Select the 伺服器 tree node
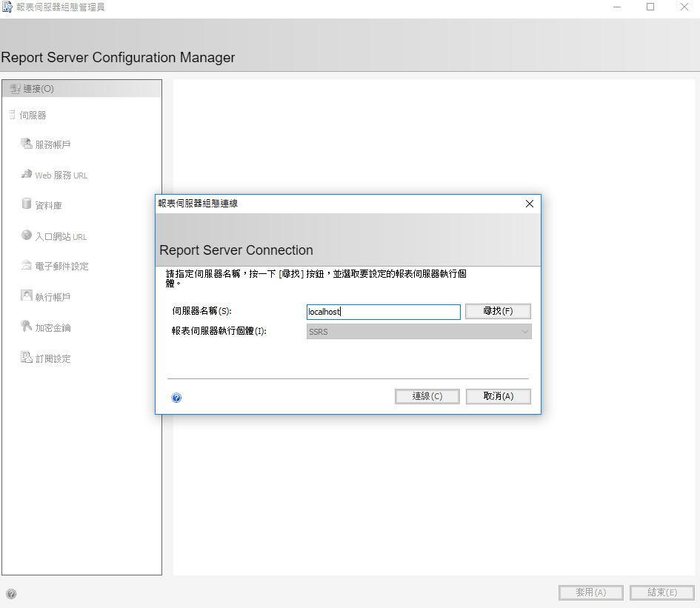Image resolution: width=700 pixels, height=608 pixels. [x=33, y=116]
